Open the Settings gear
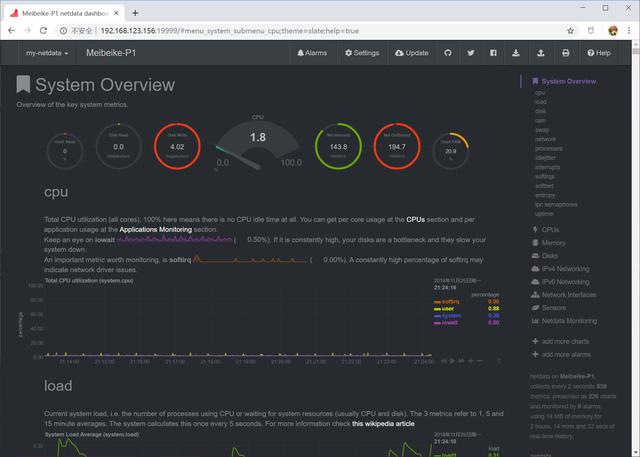 click(362, 53)
